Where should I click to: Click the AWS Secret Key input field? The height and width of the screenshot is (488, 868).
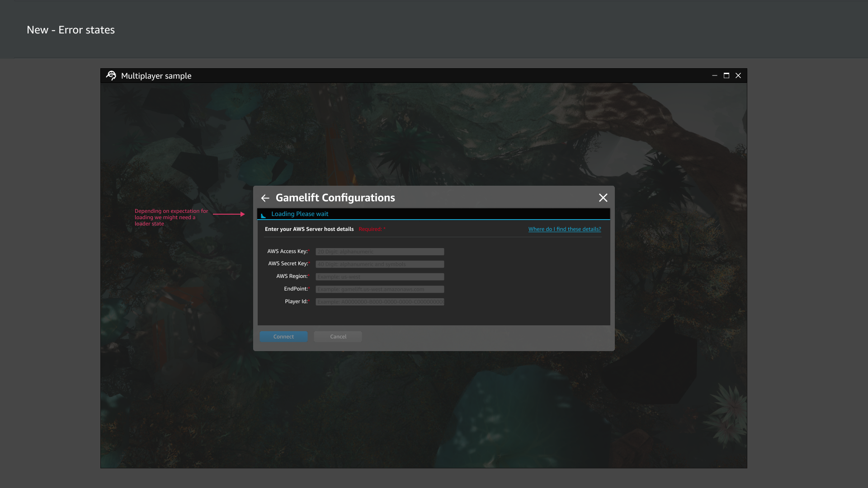tap(380, 264)
